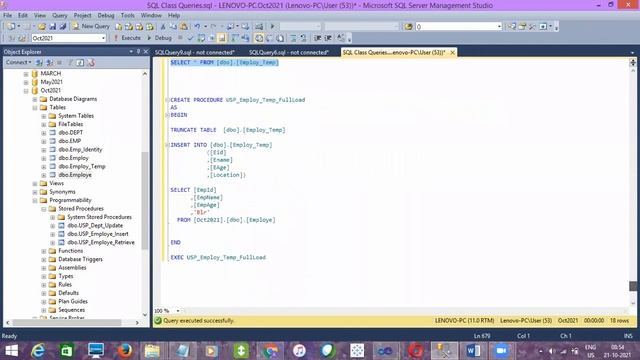Collapse the Stored Procedures folder
This screenshot has width=640, height=360.
click(x=44, y=209)
